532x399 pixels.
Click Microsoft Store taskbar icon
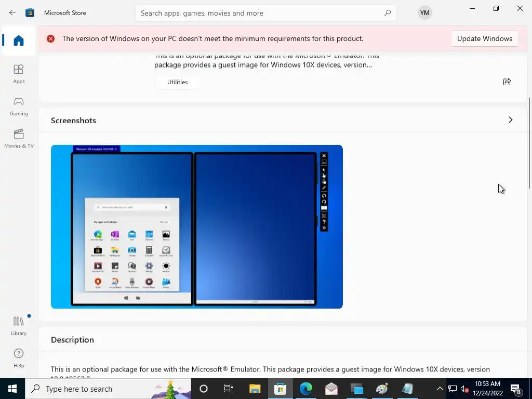(280, 389)
